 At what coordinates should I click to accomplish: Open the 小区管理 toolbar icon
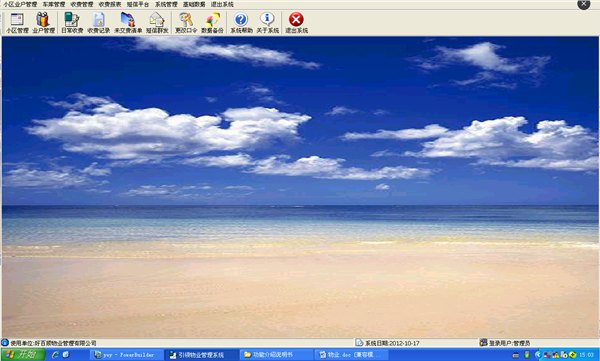[x=17, y=23]
